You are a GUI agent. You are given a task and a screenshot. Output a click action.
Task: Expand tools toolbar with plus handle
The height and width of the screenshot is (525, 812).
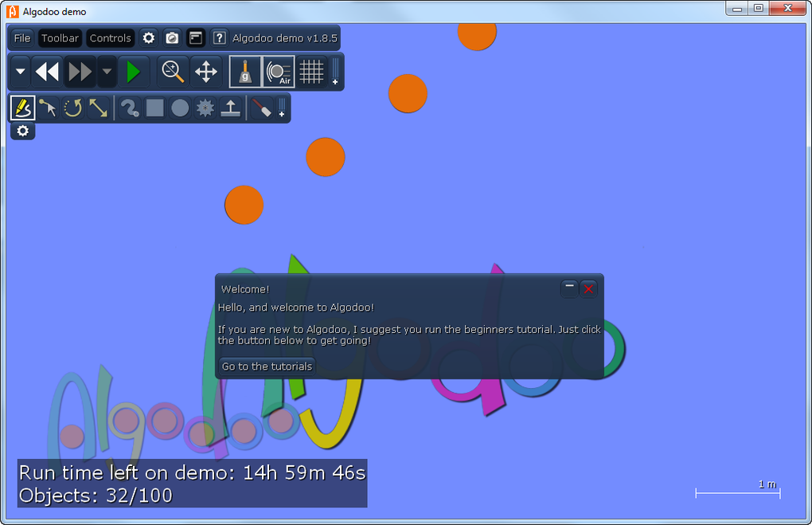tap(282, 108)
